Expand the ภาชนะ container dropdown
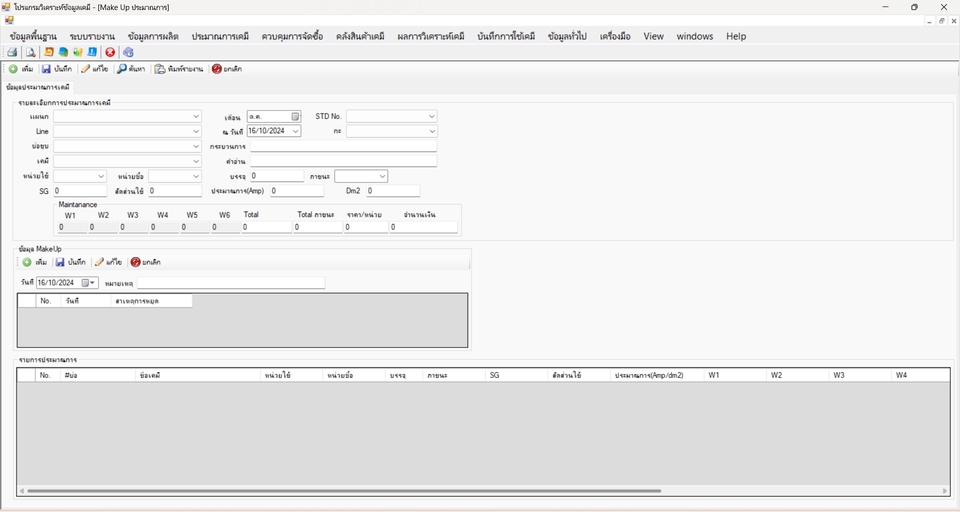960x512 pixels. (383, 176)
